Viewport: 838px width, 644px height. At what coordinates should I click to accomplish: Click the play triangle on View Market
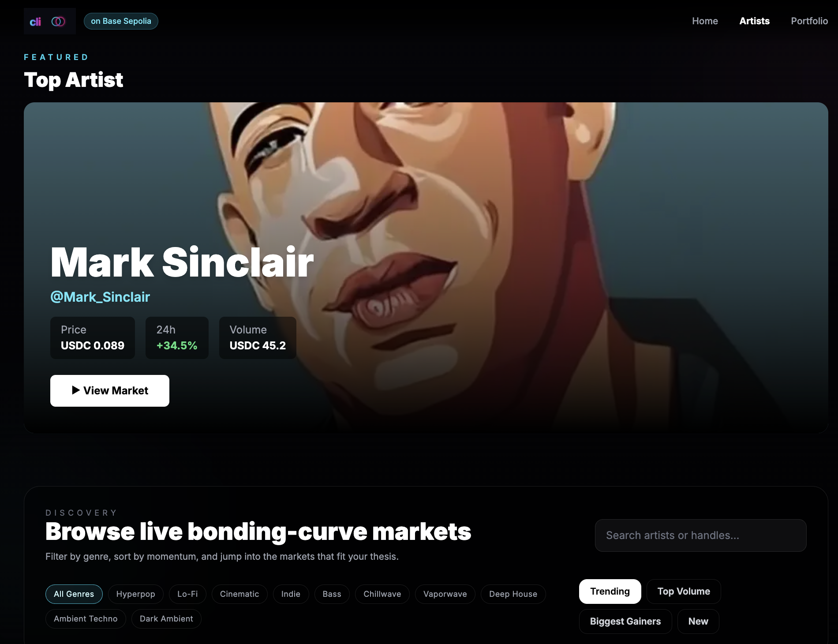(76, 390)
